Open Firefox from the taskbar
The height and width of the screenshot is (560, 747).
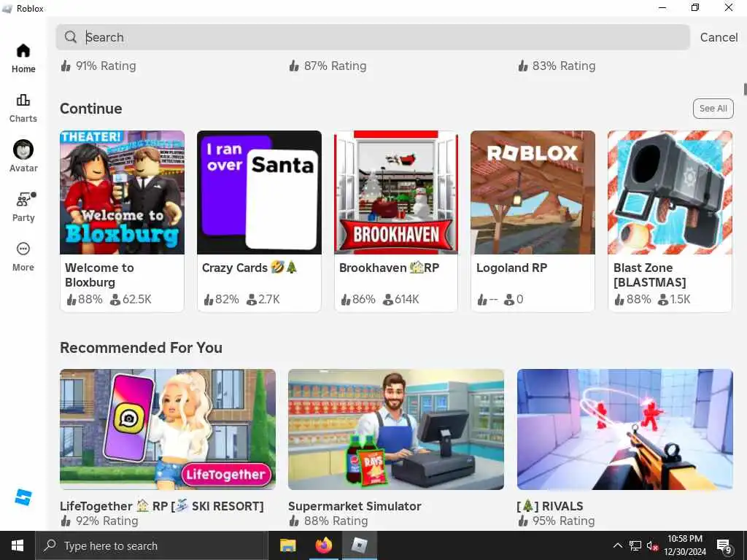click(x=324, y=545)
